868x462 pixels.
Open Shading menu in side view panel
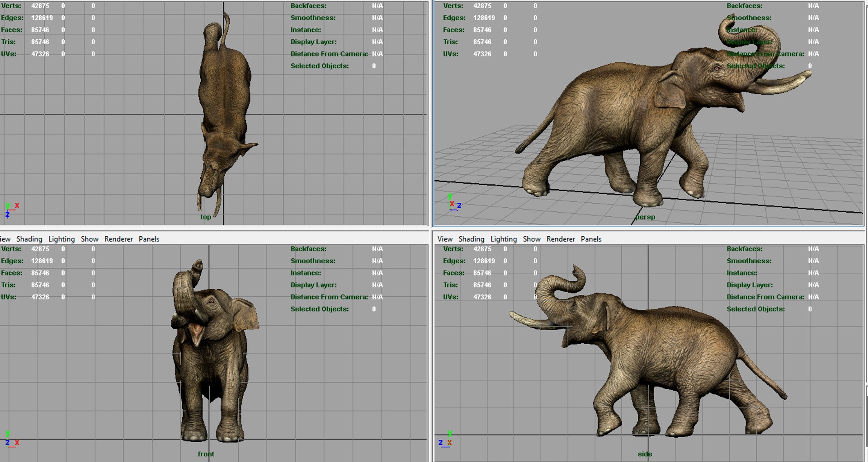click(472, 239)
